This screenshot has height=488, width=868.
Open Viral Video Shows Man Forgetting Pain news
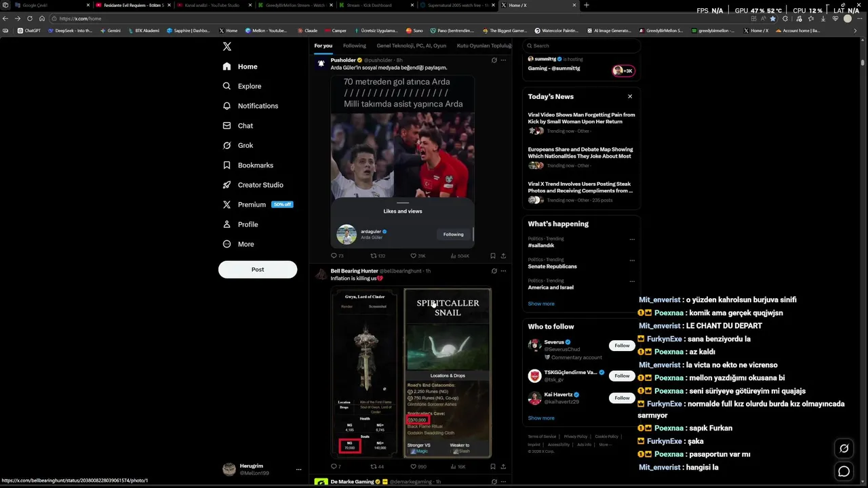click(581, 123)
